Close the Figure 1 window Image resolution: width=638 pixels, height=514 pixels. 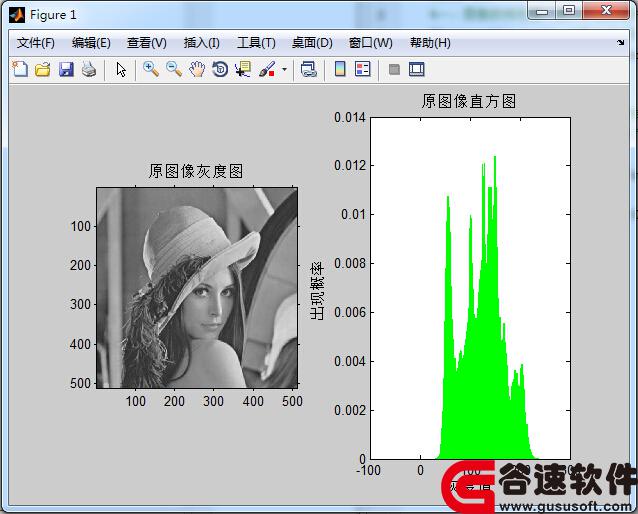606,11
